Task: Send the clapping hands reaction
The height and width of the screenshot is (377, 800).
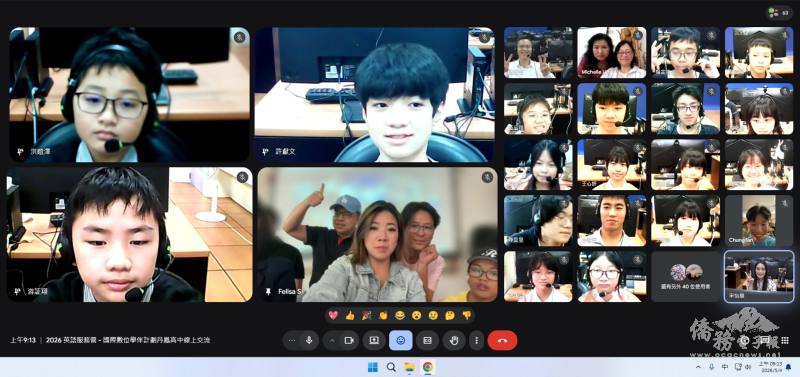Action: [x=383, y=315]
